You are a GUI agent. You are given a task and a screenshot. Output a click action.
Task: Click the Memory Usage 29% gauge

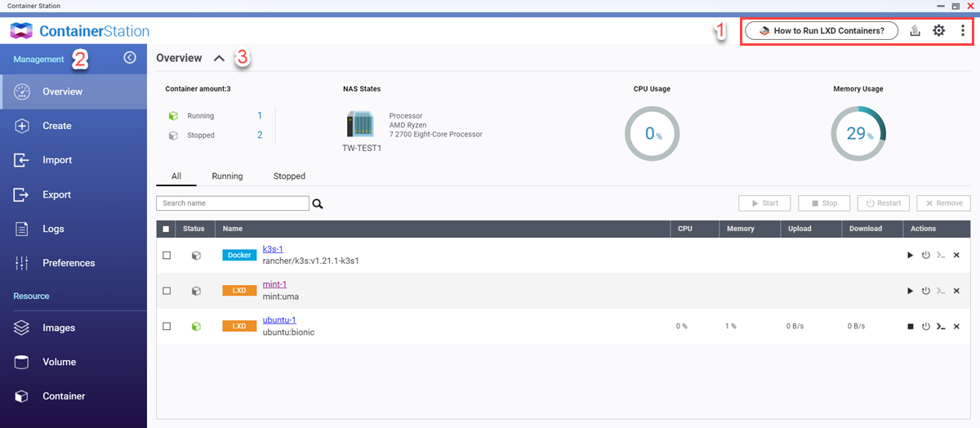tap(858, 133)
